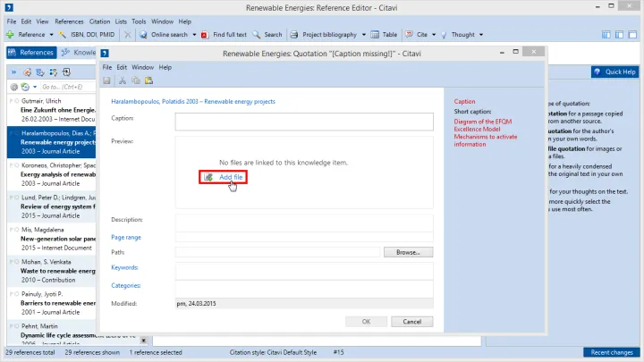Click the Keywords link label
This screenshot has height=362, width=644.
[124, 267]
